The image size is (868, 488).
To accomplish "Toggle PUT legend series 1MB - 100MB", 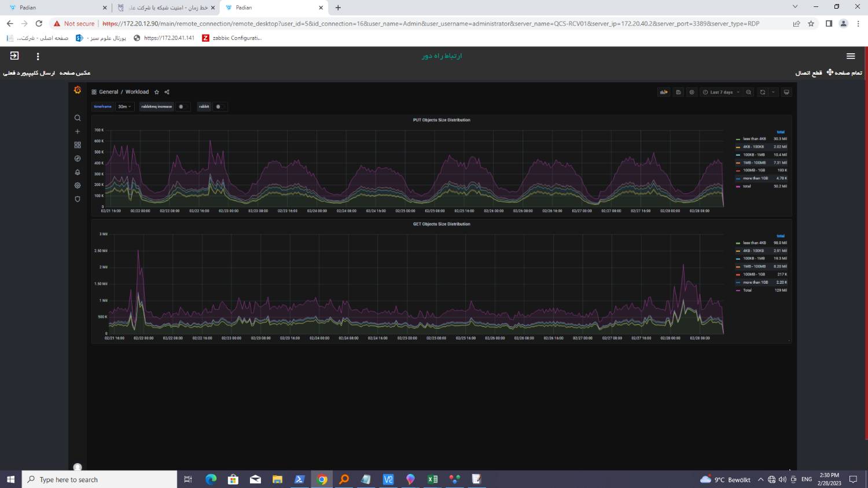I will point(754,163).
